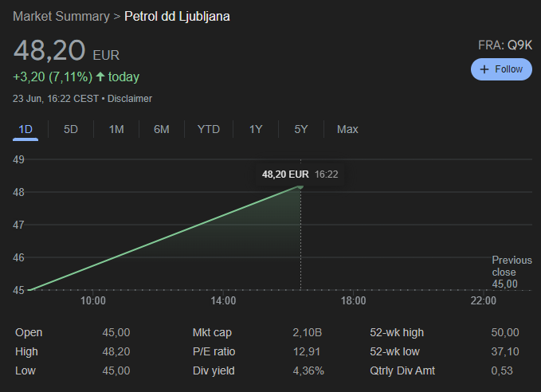541x392 pixels.
Task: Show the 6M chart range
Action: pyautogui.click(x=162, y=129)
